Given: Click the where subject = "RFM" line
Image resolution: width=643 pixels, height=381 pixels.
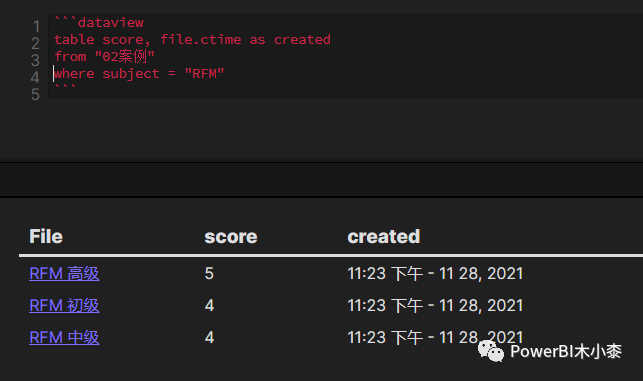Looking at the screenshot, I should (x=139, y=74).
